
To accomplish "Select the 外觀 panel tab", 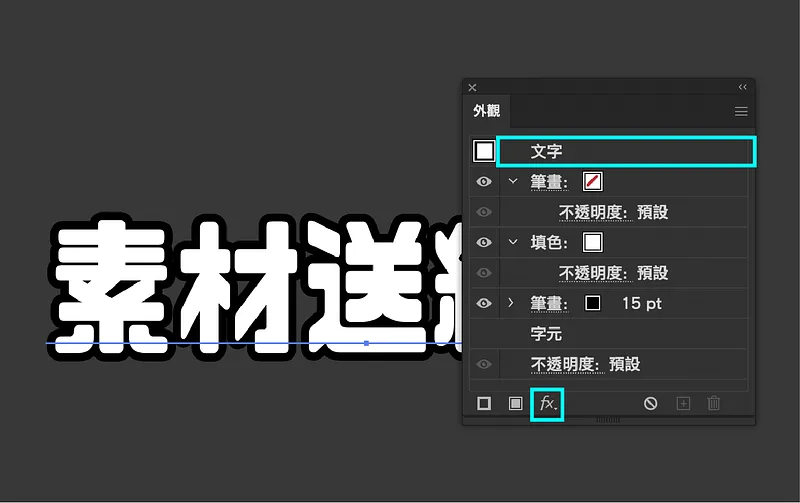I will coord(486,111).
